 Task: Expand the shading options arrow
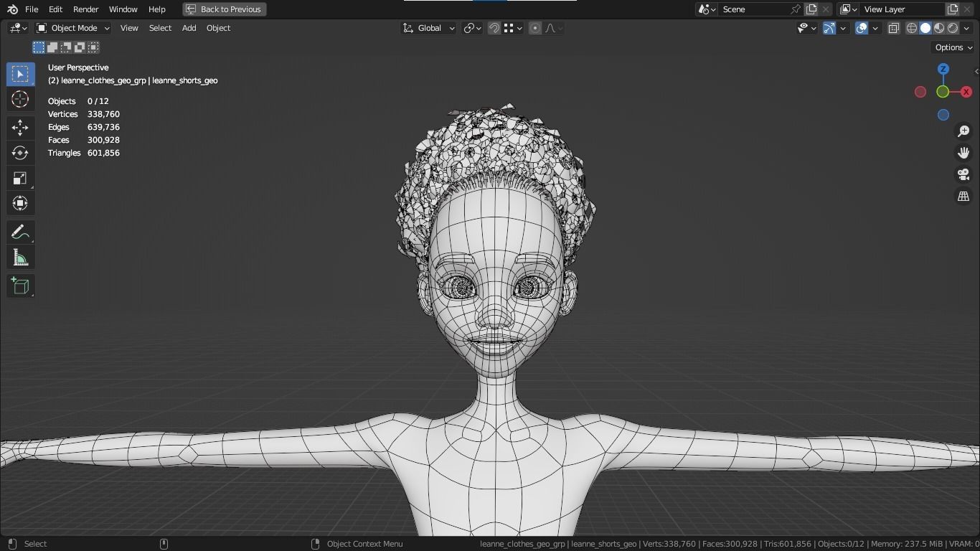tap(966, 28)
